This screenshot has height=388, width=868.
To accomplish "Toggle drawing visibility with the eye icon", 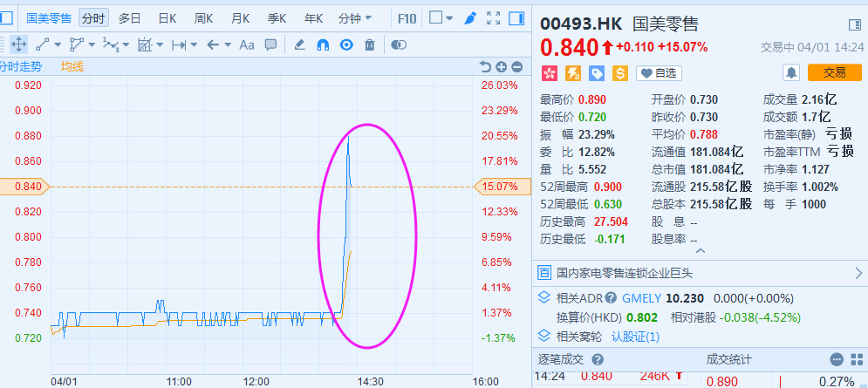I will (x=345, y=44).
